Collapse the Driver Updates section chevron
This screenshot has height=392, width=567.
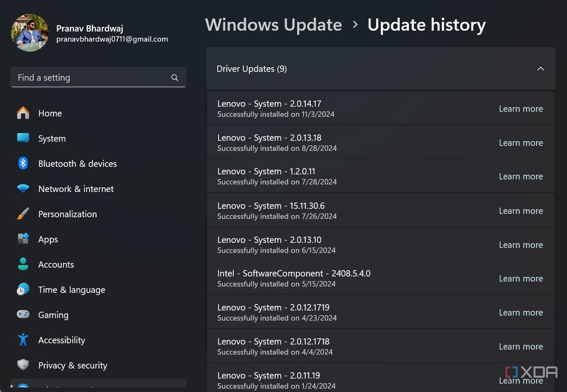coord(541,68)
